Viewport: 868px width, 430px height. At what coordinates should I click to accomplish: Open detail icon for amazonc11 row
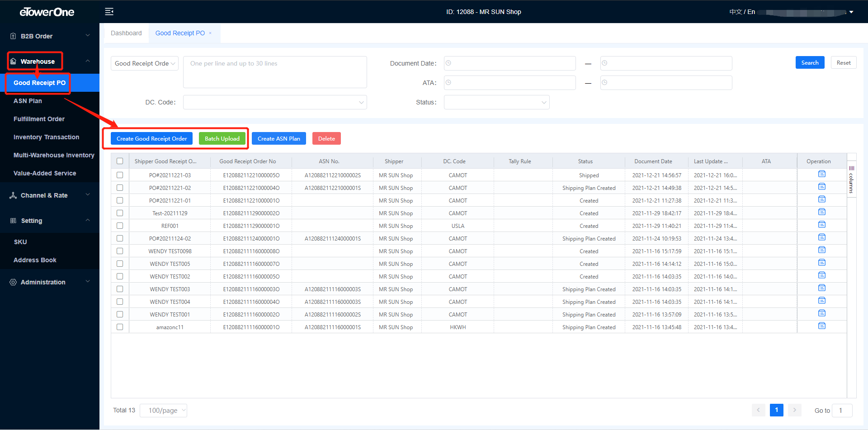click(x=822, y=326)
